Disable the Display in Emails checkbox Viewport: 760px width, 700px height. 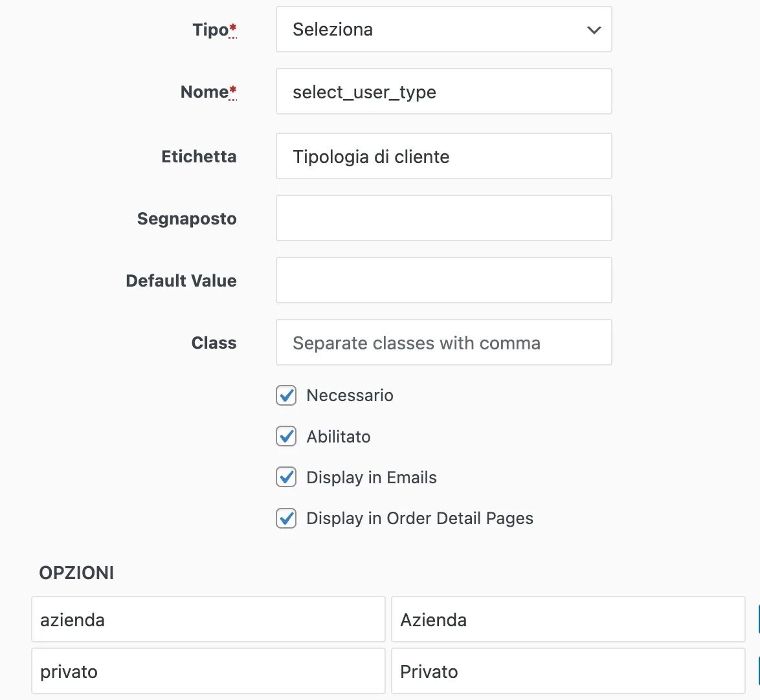tap(286, 477)
